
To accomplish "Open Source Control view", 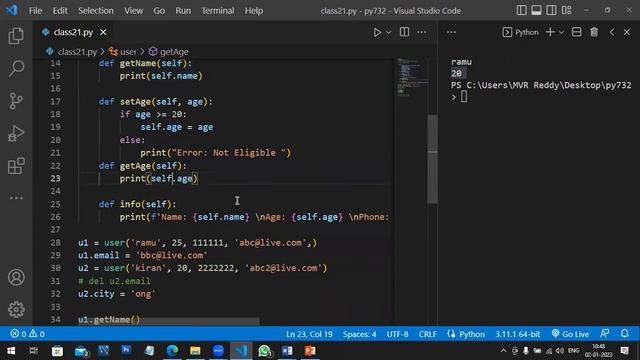I will click(16, 101).
